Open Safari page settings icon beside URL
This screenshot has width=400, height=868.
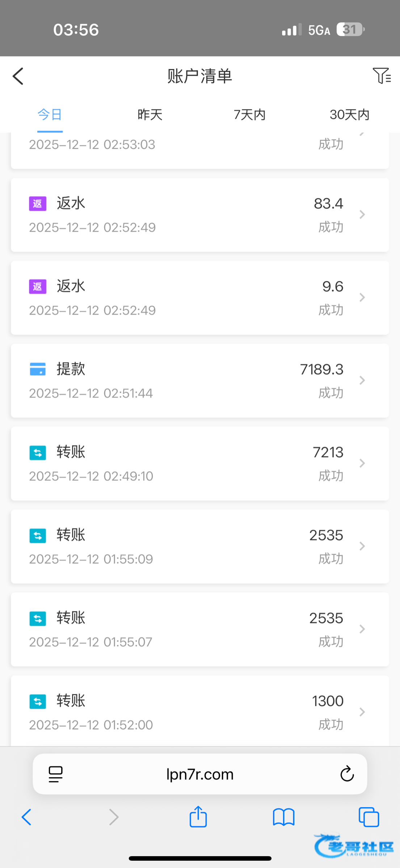coord(55,774)
